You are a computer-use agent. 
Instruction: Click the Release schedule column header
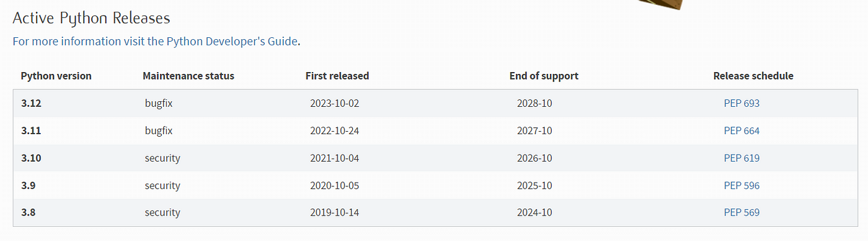point(753,76)
